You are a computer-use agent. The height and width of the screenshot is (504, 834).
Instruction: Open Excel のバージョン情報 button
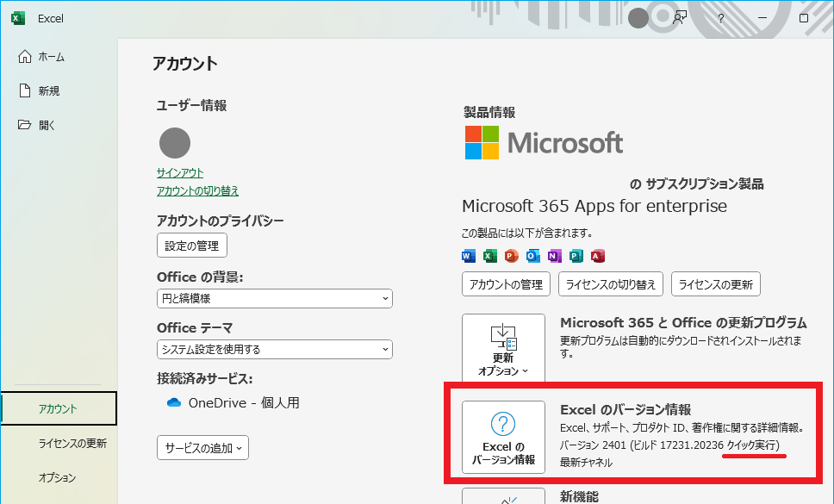503,437
